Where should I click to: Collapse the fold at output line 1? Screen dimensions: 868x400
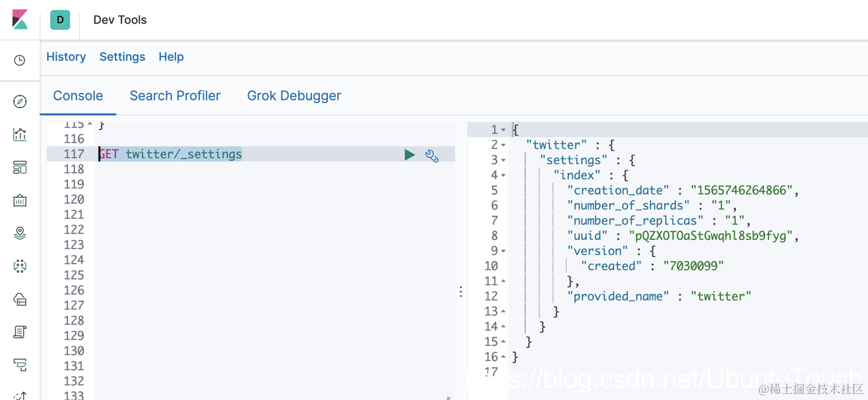tap(504, 130)
